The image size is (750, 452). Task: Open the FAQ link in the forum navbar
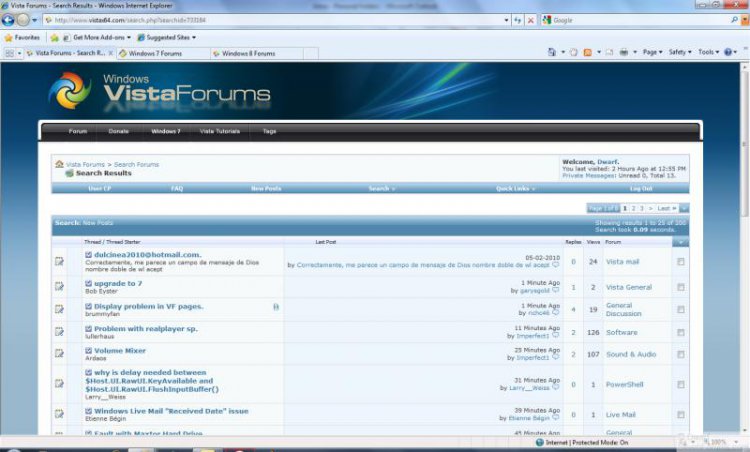pyautogui.click(x=177, y=188)
